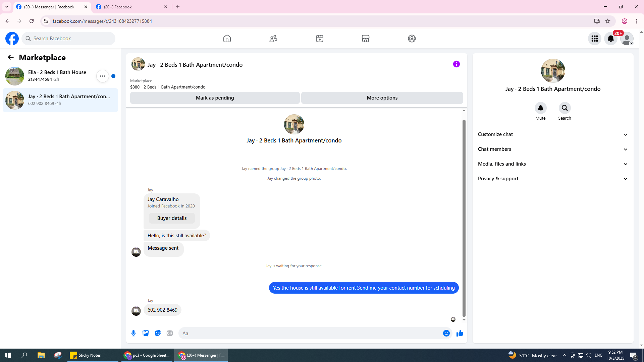Screen dimensions: 644x362
Task: Open notifications bell with 20+ badge
Action: point(611,39)
